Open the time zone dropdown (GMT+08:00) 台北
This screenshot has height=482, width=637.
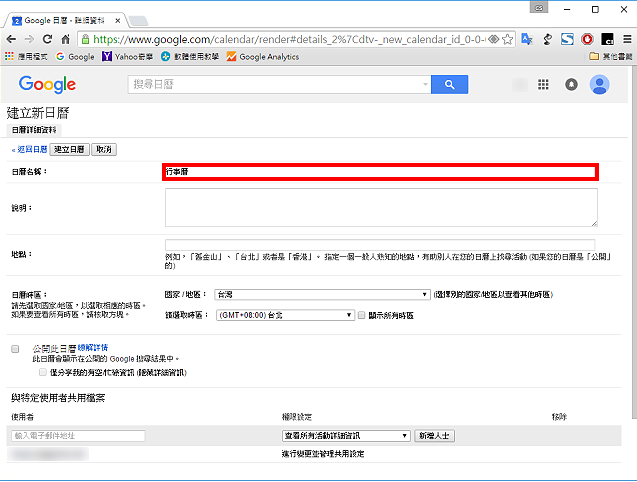(285, 315)
